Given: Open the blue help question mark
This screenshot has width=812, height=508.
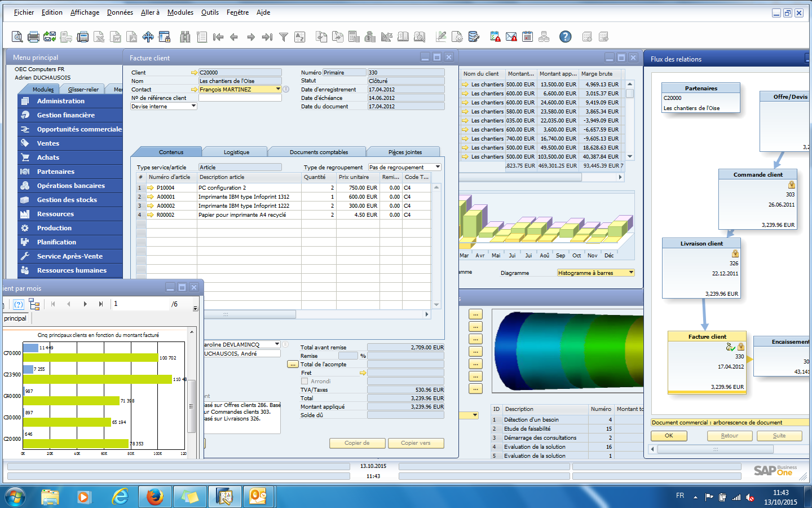Looking at the screenshot, I should [x=565, y=37].
